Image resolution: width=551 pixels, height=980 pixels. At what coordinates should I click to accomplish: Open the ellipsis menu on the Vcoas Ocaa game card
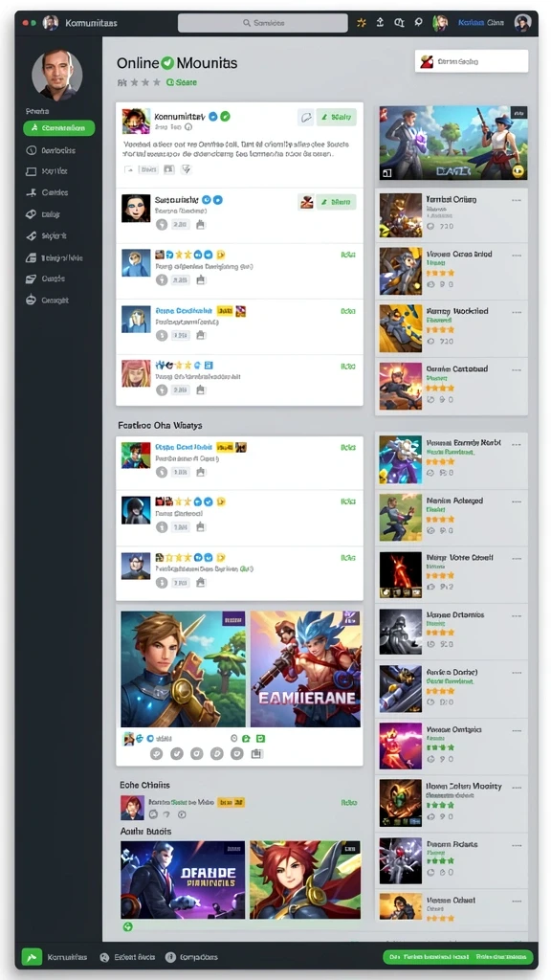pos(517,256)
